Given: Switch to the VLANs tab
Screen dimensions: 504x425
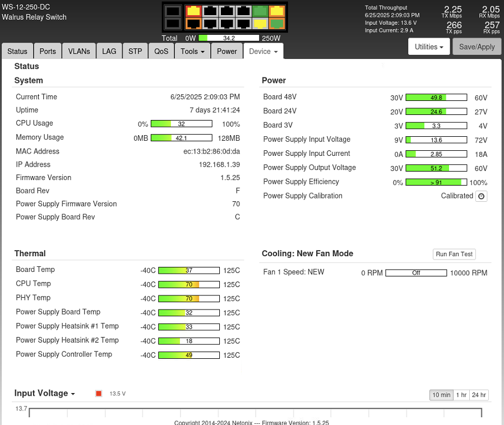Looking at the screenshot, I should pos(79,51).
